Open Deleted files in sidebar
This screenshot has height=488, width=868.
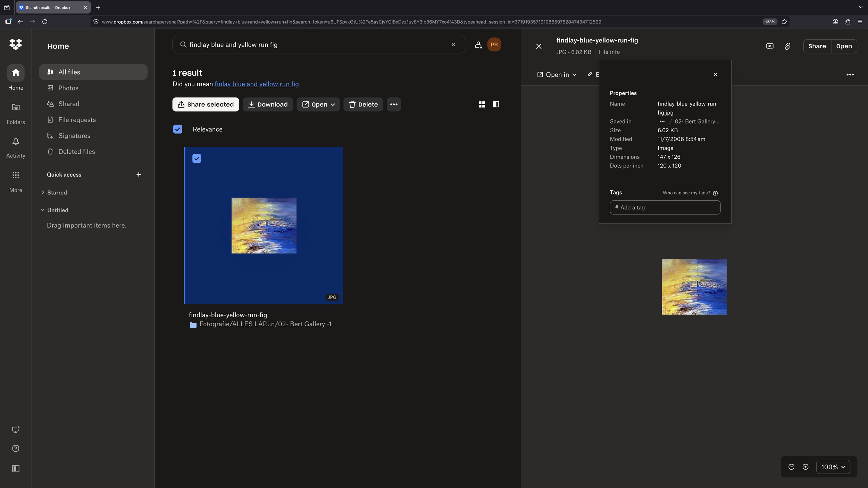click(76, 152)
